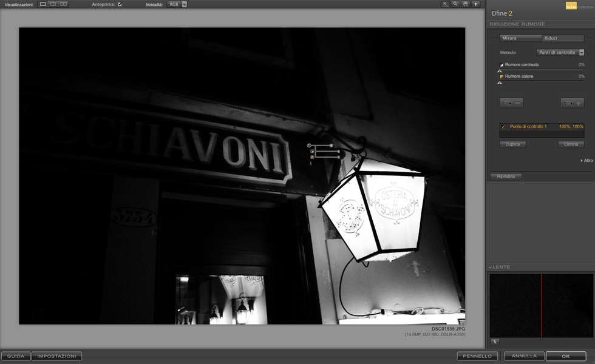595x364 pixels.
Task: Click the Rumore colore 0% value
Action: pos(582,76)
